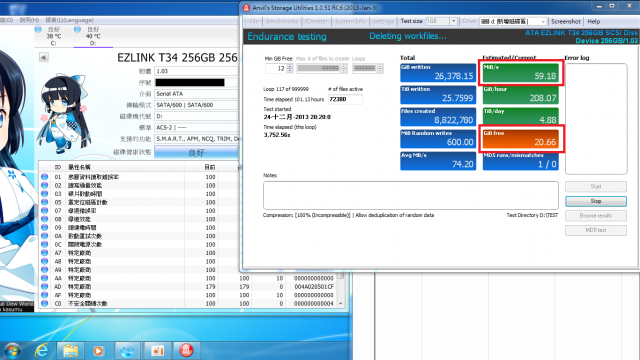Click the red Anvil's Storage Utilities taskbar icon

click(186, 351)
